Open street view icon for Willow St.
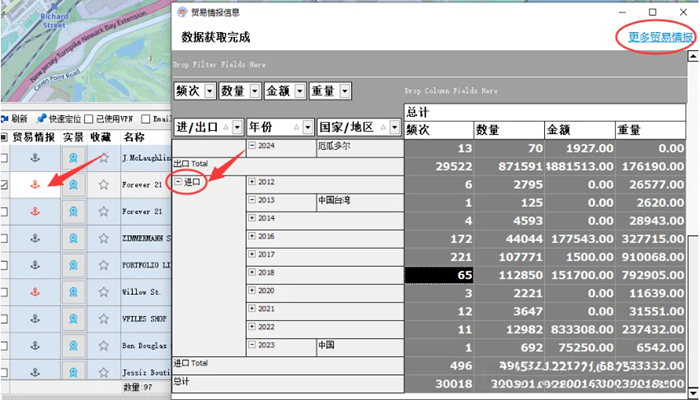The height and width of the screenshot is (400, 700). (x=73, y=292)
